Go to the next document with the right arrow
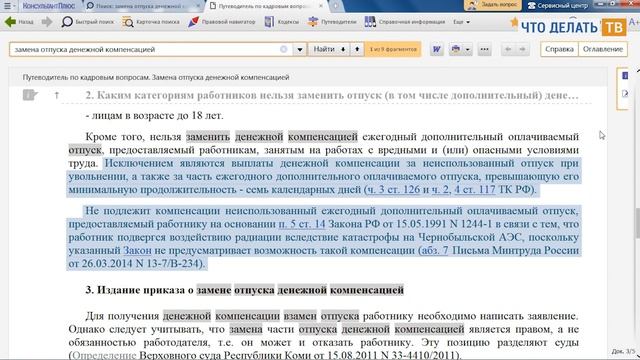Image resolution: width=640 pixels, height=360 pixels. tap(522, 49)
